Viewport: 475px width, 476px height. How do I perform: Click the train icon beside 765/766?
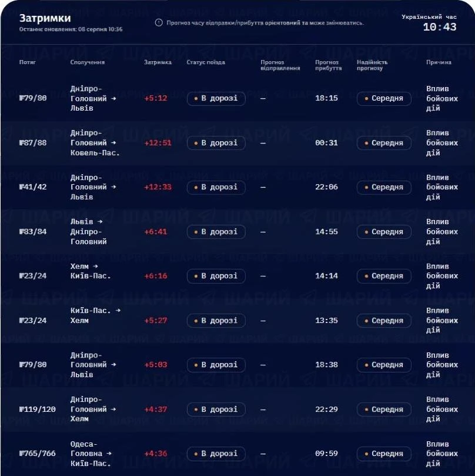click(21, 454)
